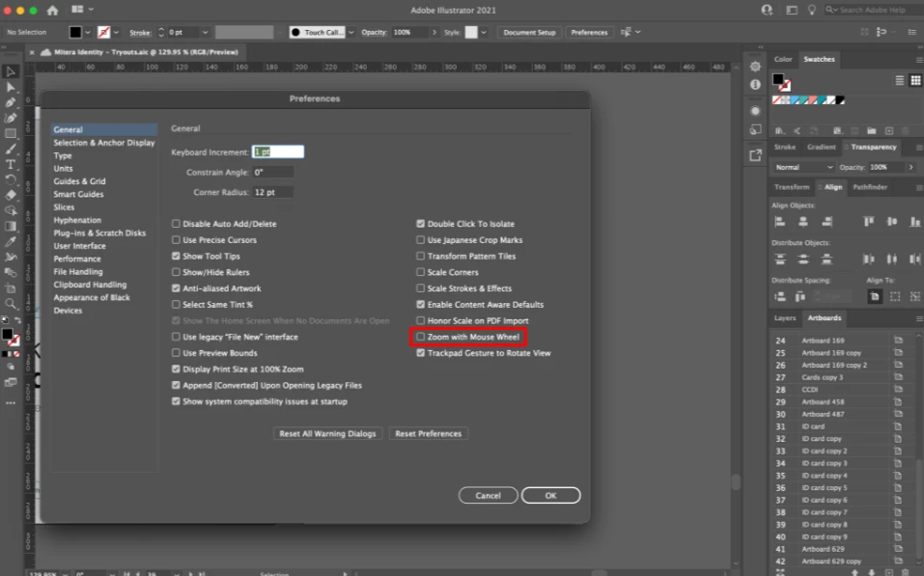Switch to the Layers panel tab
This screenshot has height=576, width=924.
pyautogui.click(x=784, y=318)
